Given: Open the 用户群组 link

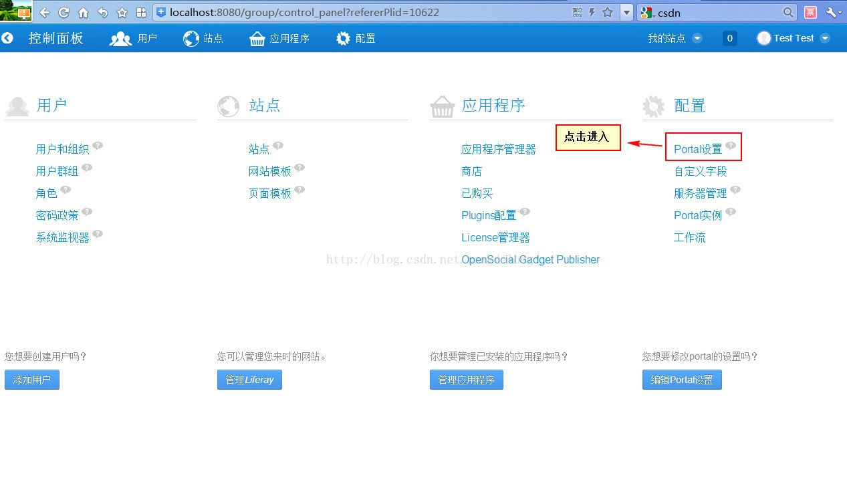Looking at the screenshot, I should (x=57, y=171).
